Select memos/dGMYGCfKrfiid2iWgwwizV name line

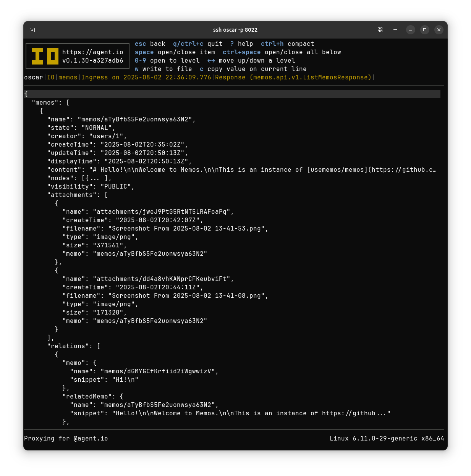click(144, 371)
